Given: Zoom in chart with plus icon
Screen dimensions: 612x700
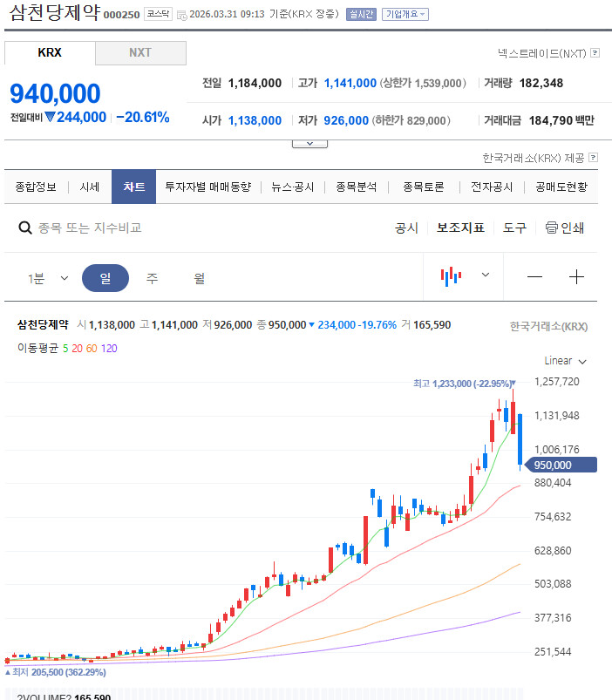Looking at the screenshot, I should click(576, 277).
